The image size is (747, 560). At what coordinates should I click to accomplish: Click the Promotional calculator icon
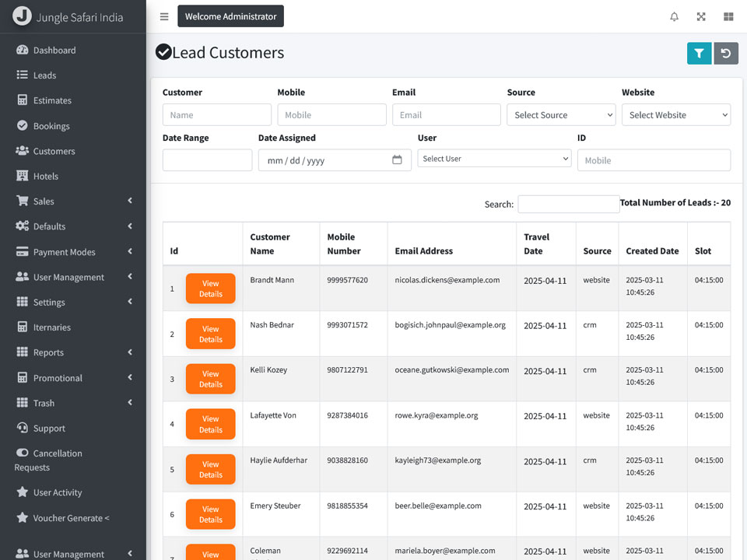[22, 378]
